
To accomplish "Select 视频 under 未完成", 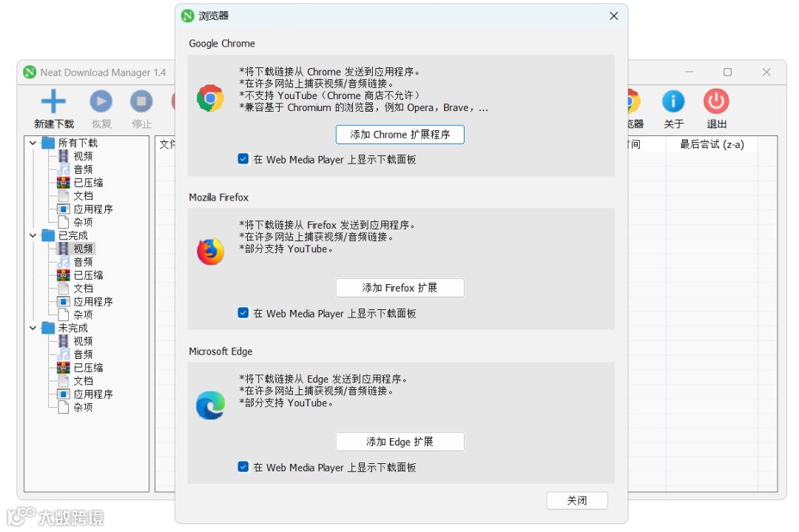I will [83, 341].
